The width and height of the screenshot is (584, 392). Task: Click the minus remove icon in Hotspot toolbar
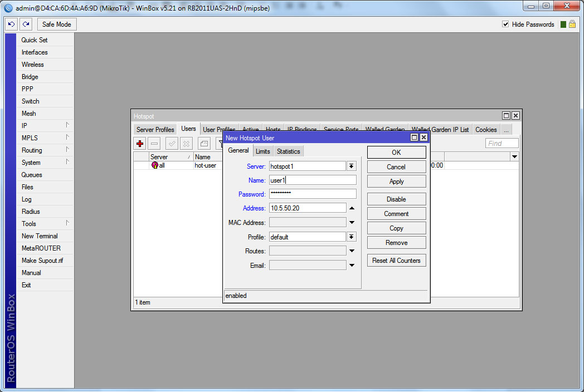pyautogui.click(x=154, y=144)
